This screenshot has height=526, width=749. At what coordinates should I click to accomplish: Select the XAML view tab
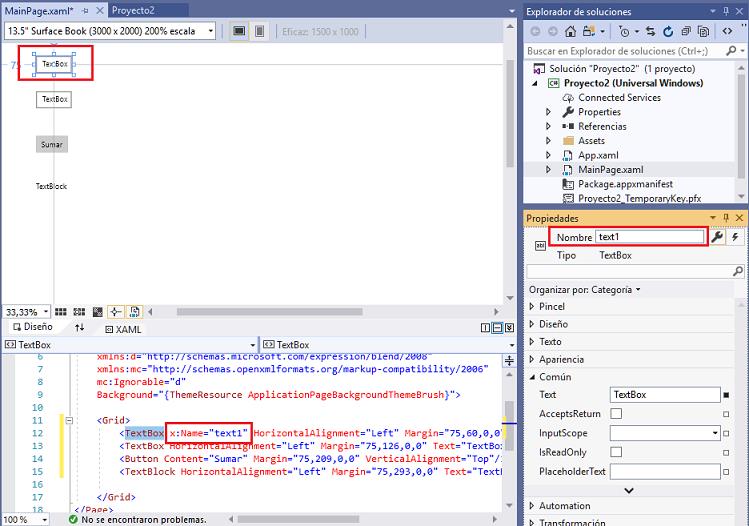[x=123, y=329]
